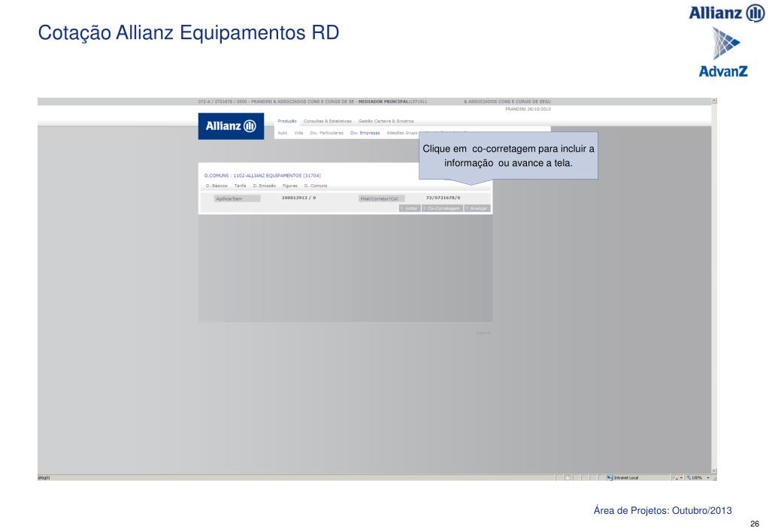Click the PRANDINI 26/10/2013 date text
Screen dimensions: 769x532
528,109
